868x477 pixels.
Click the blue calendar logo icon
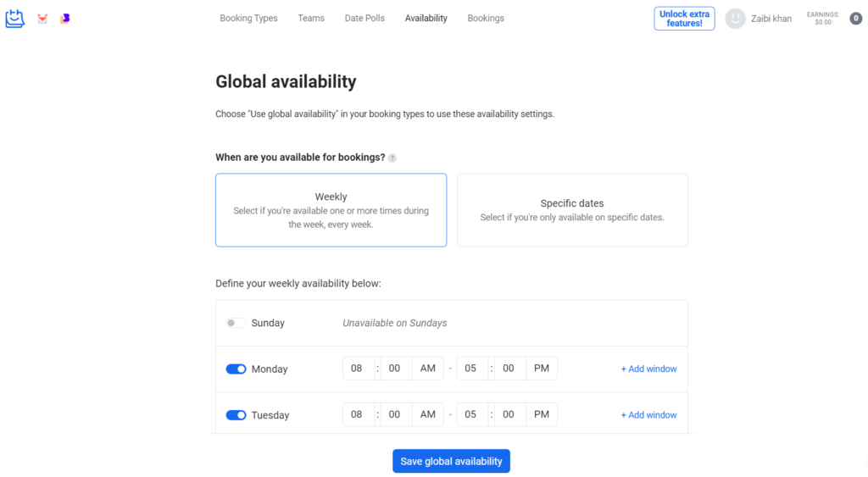point(14,18)
